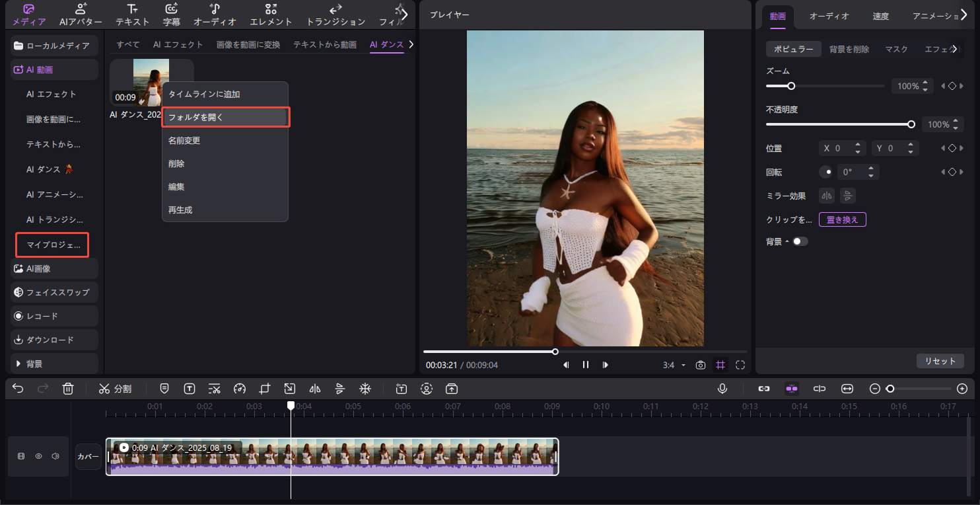The image size is (980, 505).
Task: Toggle track visibility eye icon
Action: (38, 456)
